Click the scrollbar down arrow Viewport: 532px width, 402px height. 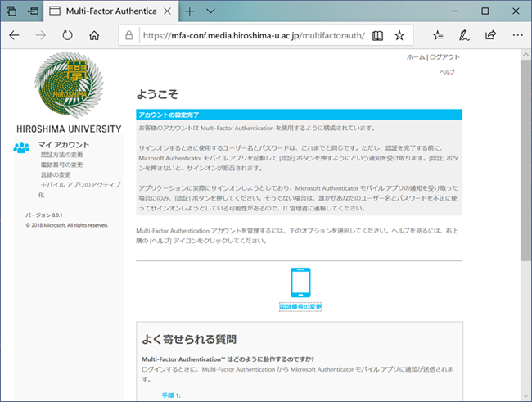tap(525, 396)
